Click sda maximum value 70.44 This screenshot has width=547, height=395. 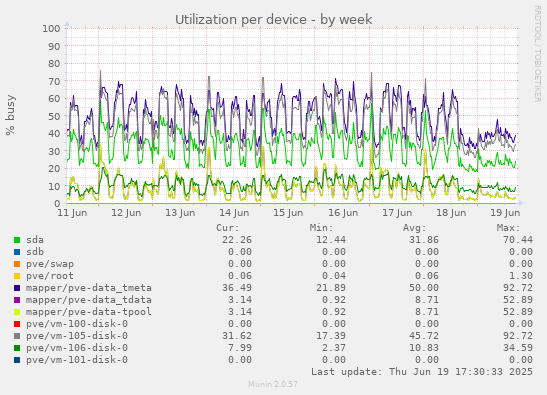point(518,240)
